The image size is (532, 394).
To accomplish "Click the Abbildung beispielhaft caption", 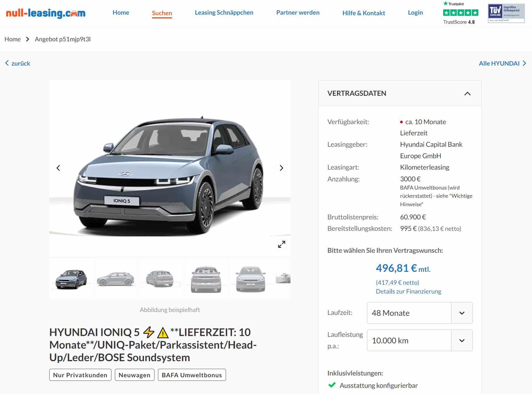I will point(170,310).
